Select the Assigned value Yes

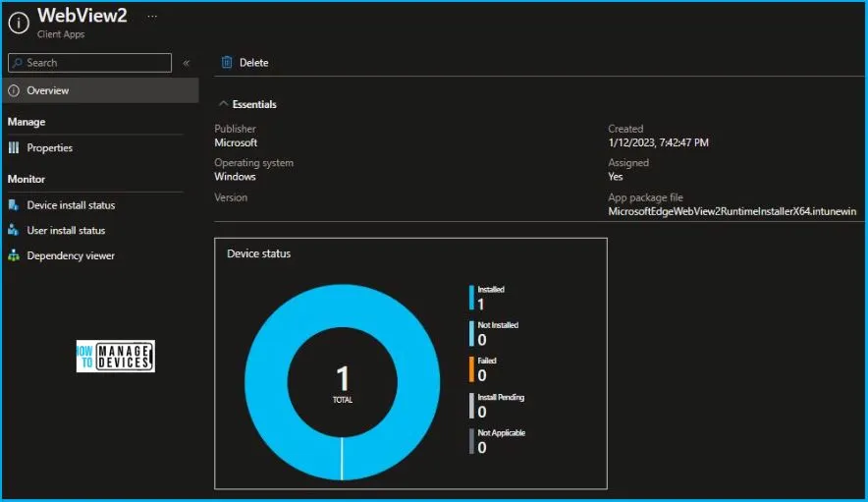(x=616, y=176)
